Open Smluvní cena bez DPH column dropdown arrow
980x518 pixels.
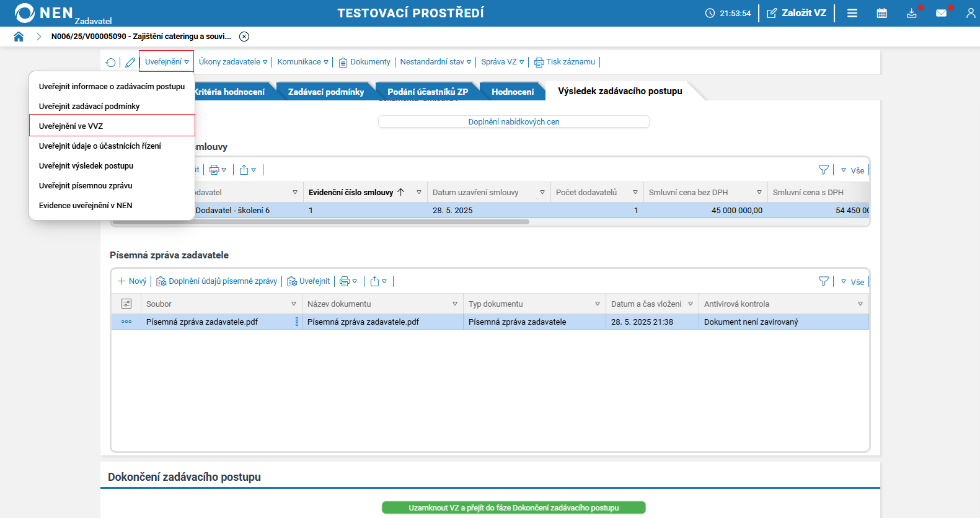759,193
